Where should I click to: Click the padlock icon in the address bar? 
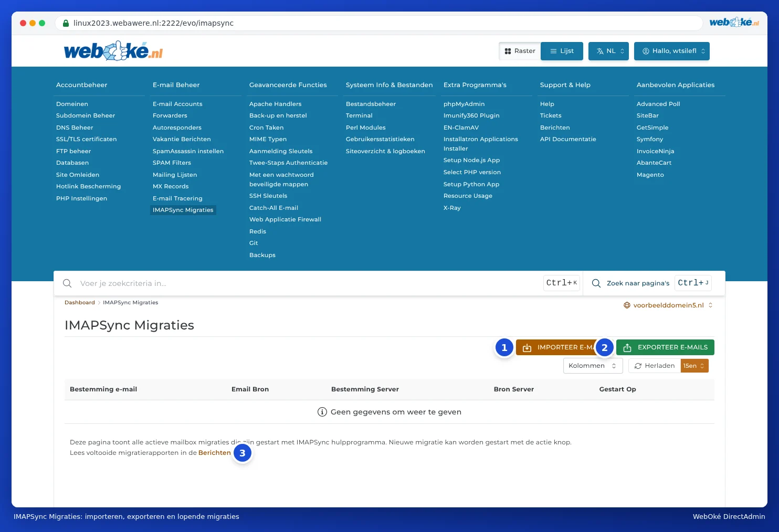point(66,23)
